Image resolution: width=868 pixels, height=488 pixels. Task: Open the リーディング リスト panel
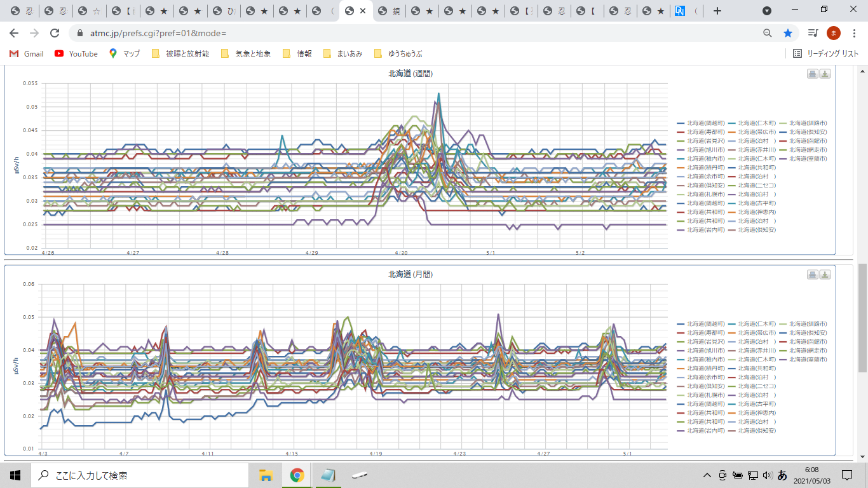click(826, 54)
